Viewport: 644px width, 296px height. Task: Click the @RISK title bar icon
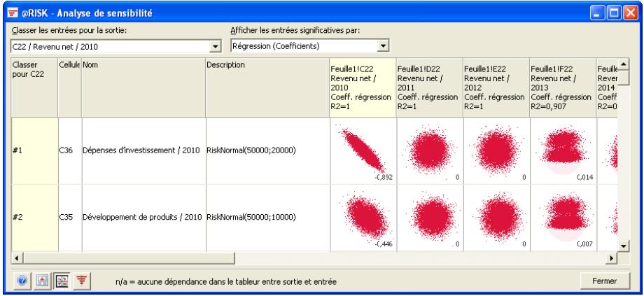click(13, 13)
